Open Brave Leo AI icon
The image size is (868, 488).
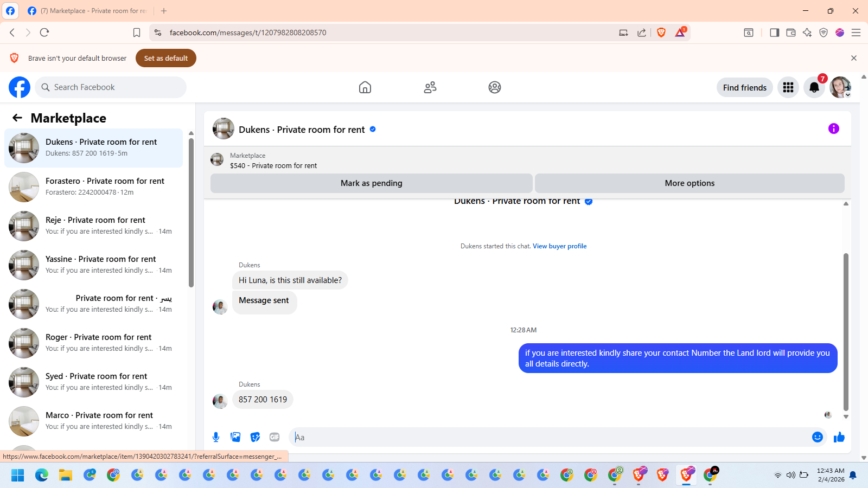807,33
